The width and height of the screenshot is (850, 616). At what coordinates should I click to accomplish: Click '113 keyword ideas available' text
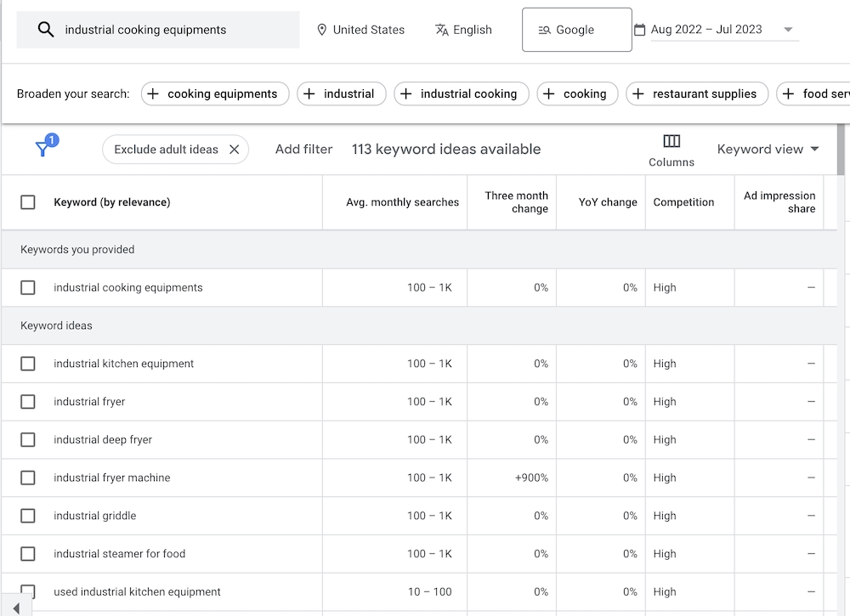(446, 149)
